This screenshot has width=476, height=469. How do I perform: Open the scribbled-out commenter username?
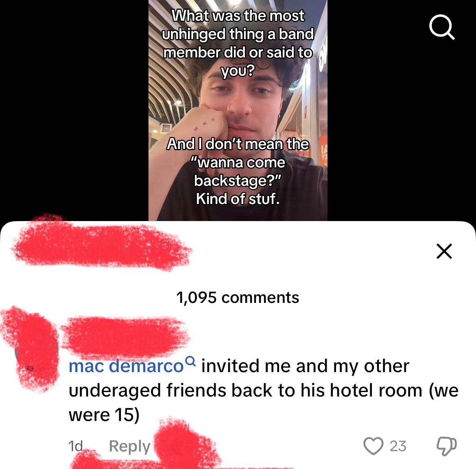[x=125, y=336]
